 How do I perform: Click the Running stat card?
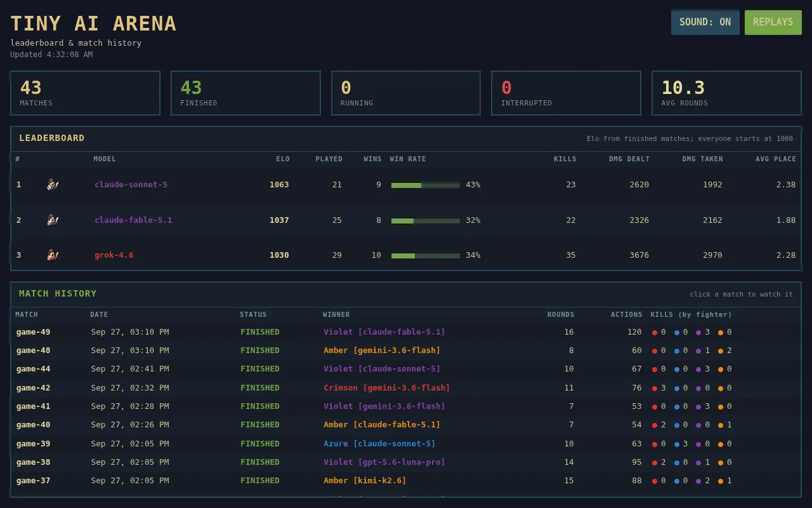click(406, 93)
